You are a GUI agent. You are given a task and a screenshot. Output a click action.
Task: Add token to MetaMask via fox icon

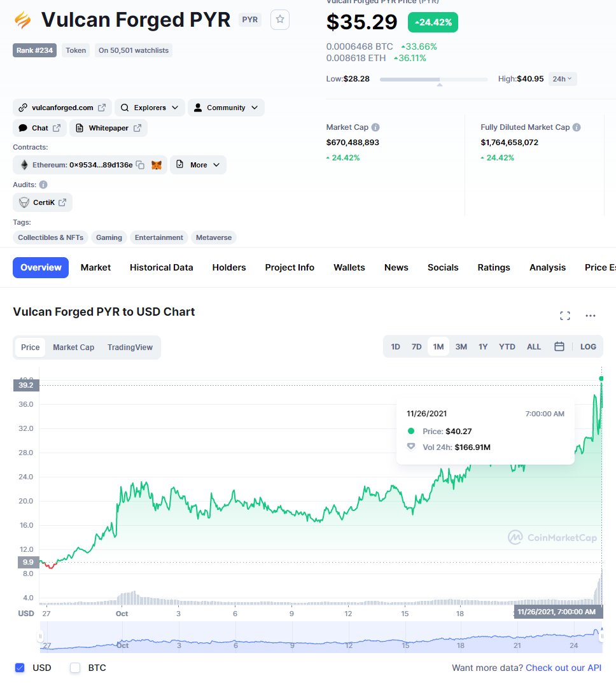[x=156, y=165]
